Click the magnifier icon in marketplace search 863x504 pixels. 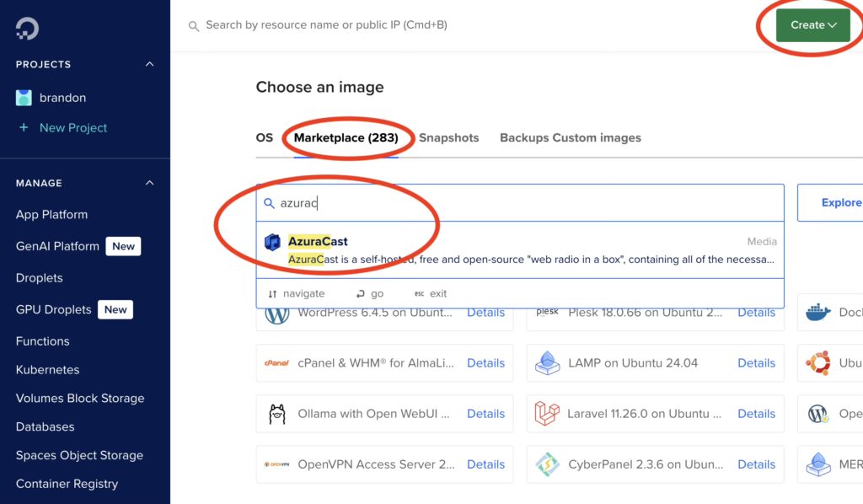tap(269, 203)
